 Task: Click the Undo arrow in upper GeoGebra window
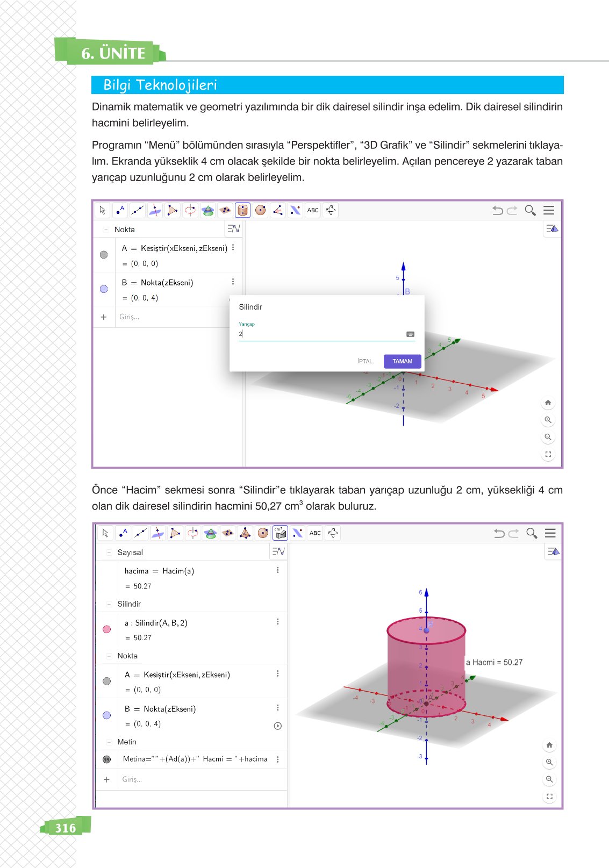tap(498, 211)
